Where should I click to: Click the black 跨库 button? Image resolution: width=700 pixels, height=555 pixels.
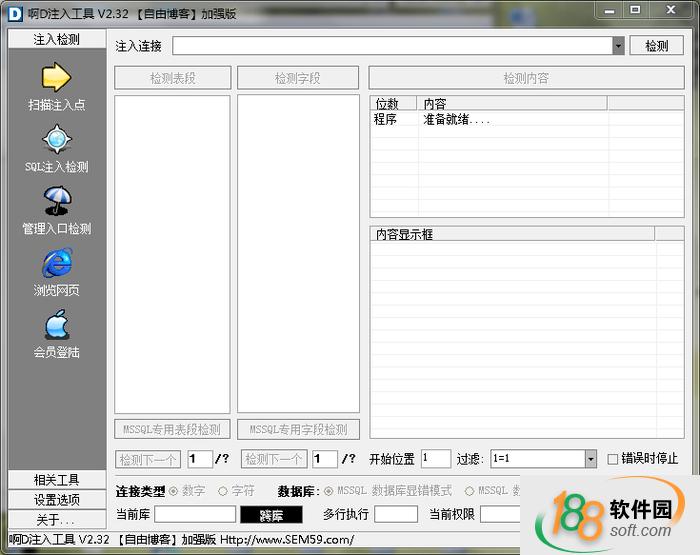[x=271, y=515]
